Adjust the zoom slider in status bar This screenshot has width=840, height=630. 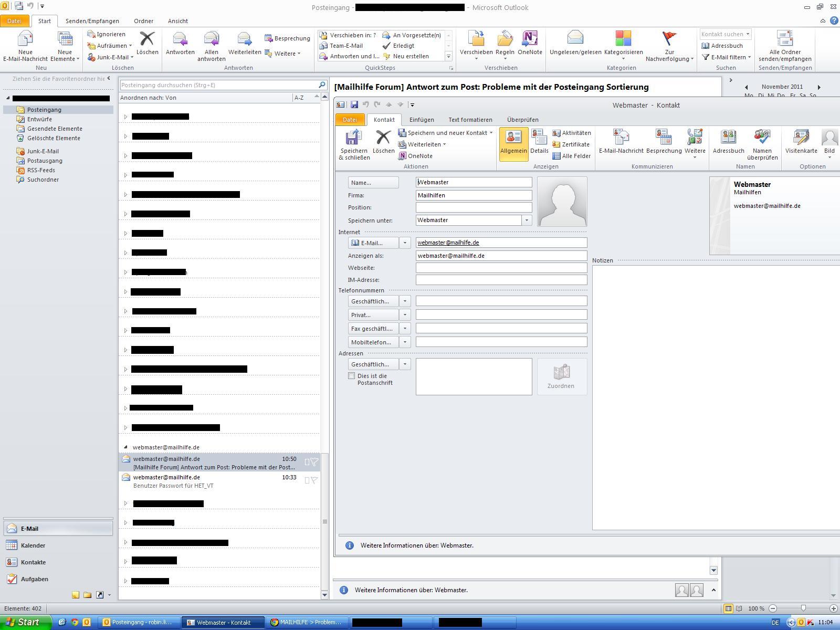803,608
